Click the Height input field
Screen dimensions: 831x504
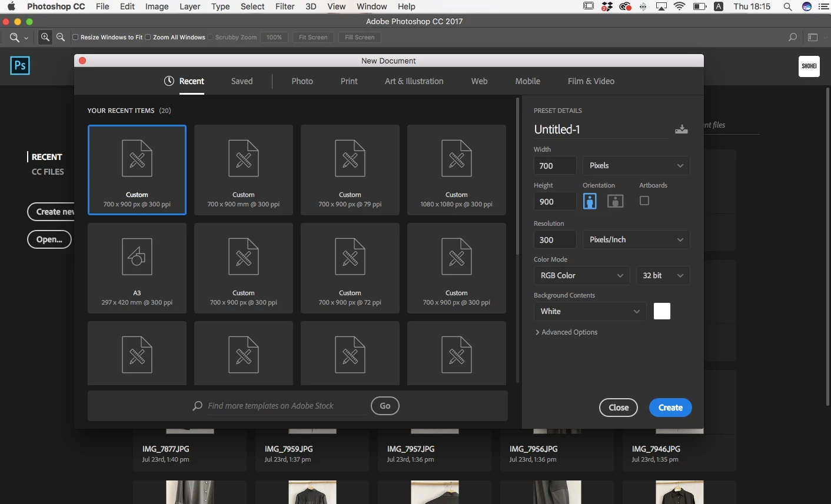point(555,202)
